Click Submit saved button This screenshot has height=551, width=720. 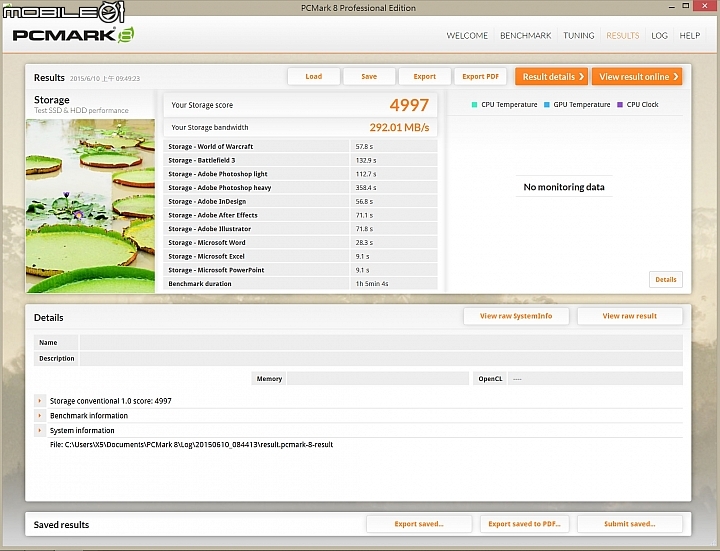coord(630,524)
